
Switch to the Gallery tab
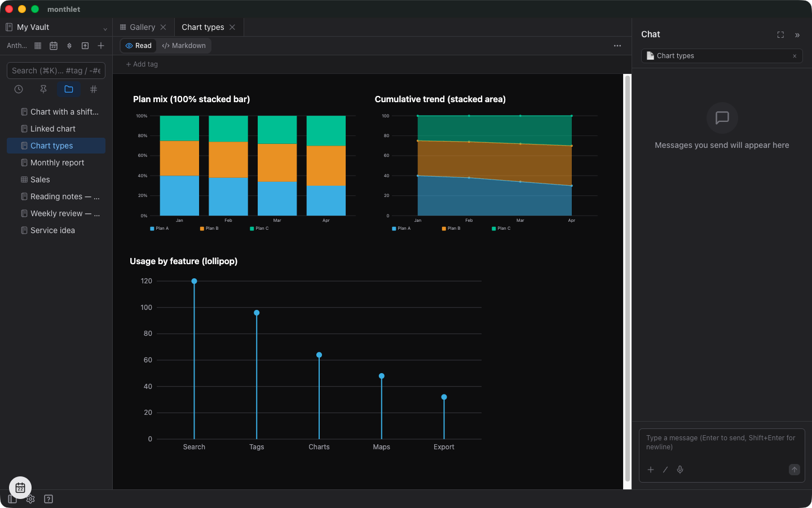coord(143,27)
